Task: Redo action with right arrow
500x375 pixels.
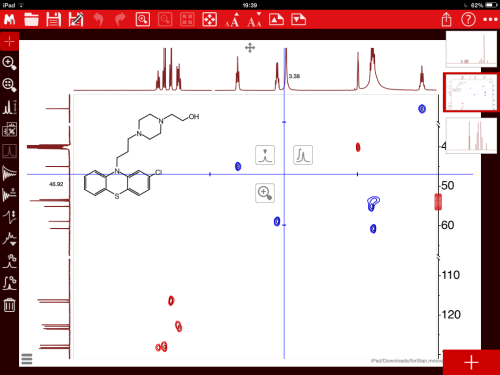Action: 120,20
